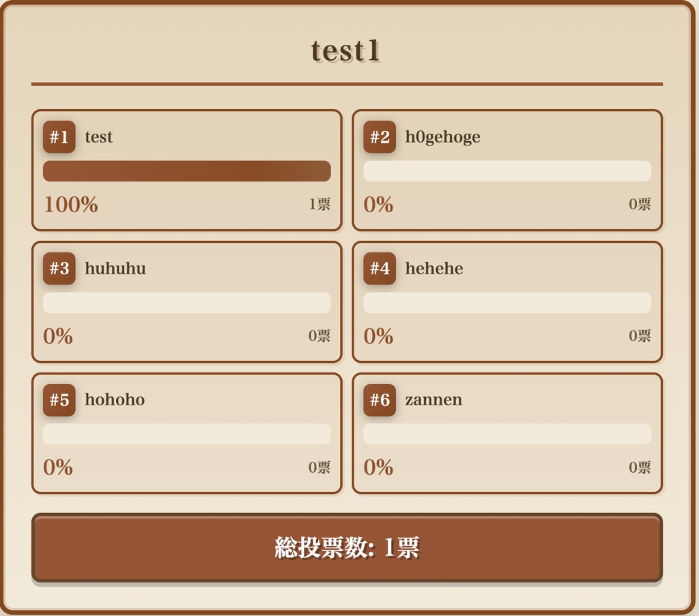This screenshot has height=616, width=699.
Task: Select the test option card
Action: (186, 169)
